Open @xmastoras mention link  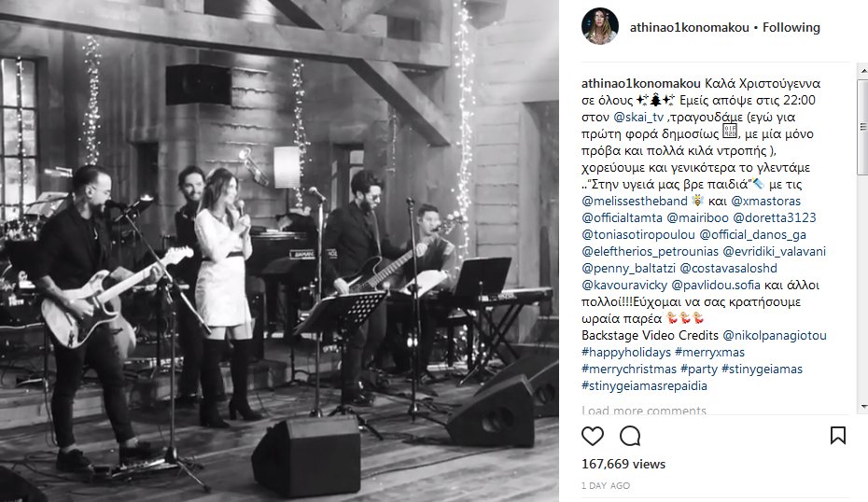(765, 201)
